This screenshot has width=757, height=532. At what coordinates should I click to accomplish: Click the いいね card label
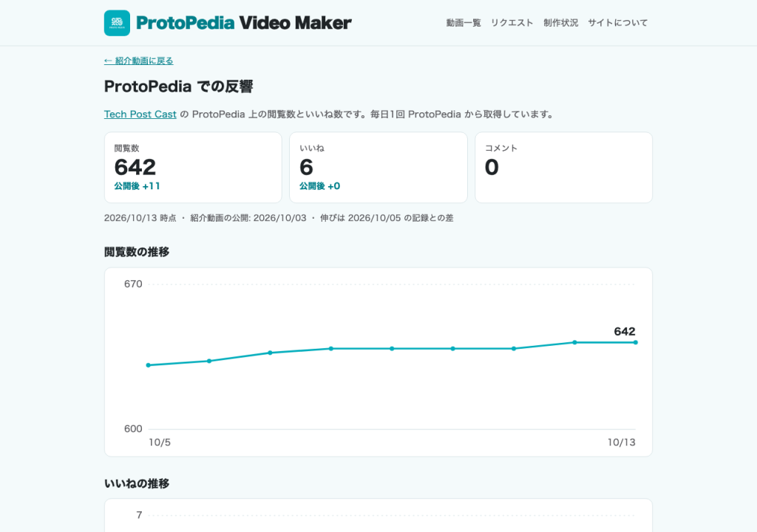[x=312, y=149]
